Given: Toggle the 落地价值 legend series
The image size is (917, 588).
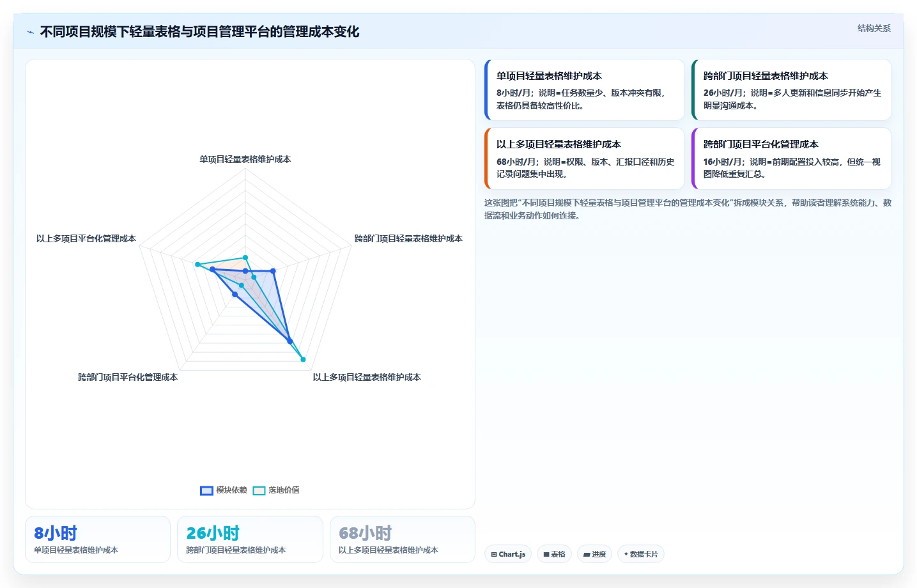Looking at the screenshot, I should [x=276, y=490].
